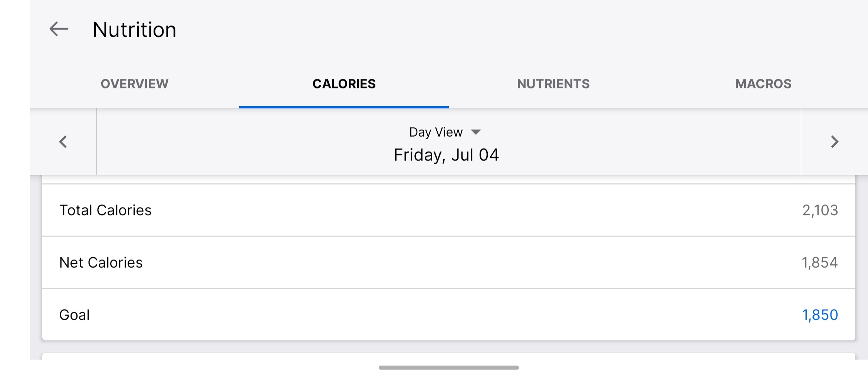Click the back arrow to leave Nutrition

(x=58, y=29)
